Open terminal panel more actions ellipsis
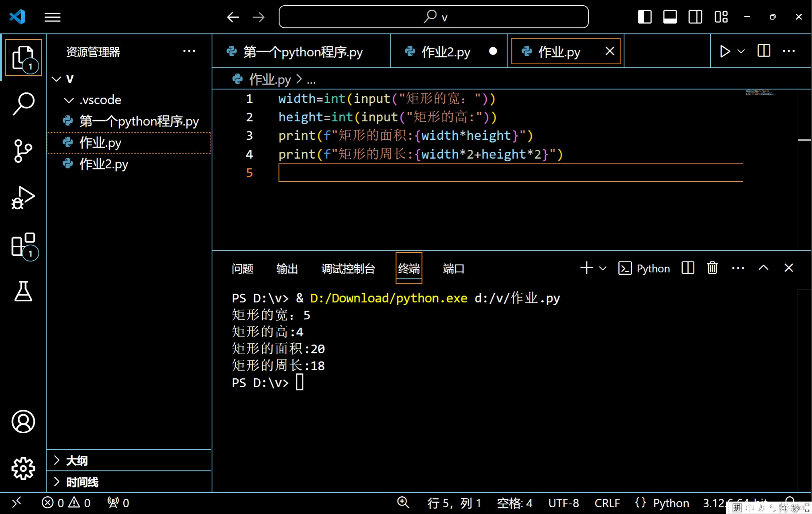 738,268
